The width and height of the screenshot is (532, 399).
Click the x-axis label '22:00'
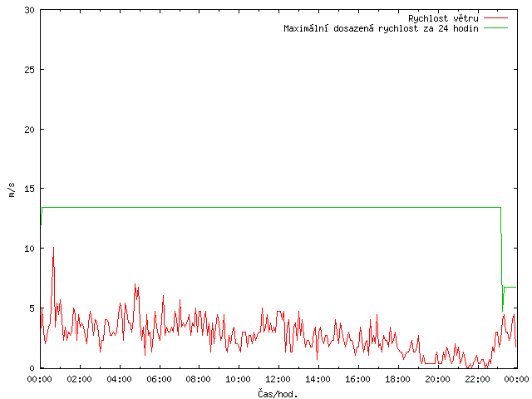[x=477, y=379]
